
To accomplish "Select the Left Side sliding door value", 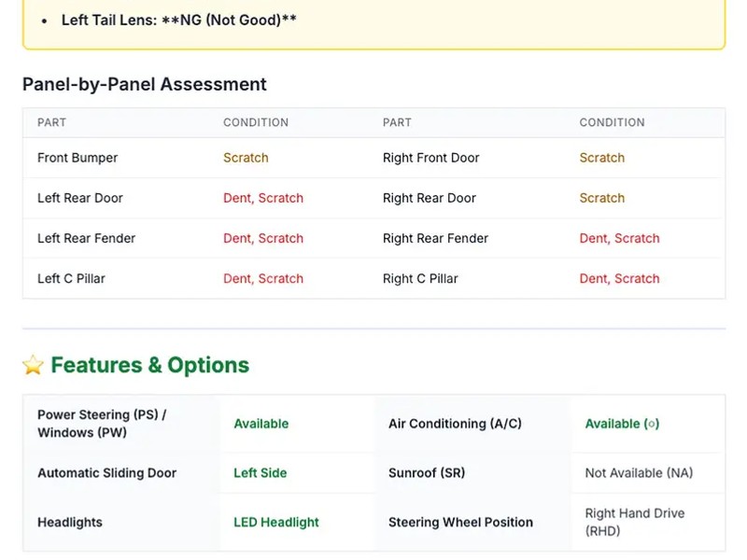I will [x=260, y=473].
